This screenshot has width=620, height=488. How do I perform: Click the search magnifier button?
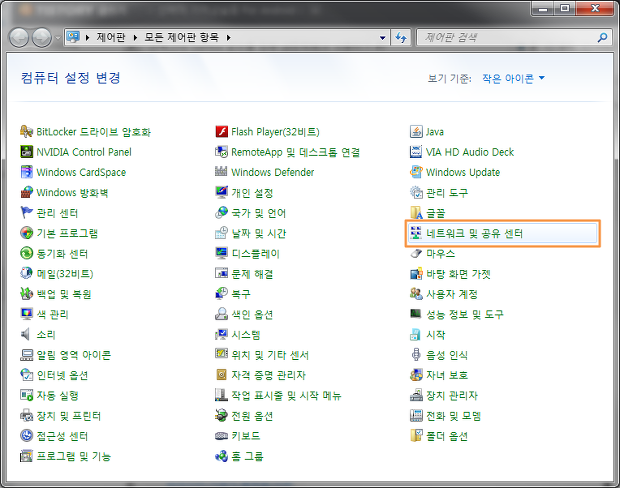coord(602,38)
